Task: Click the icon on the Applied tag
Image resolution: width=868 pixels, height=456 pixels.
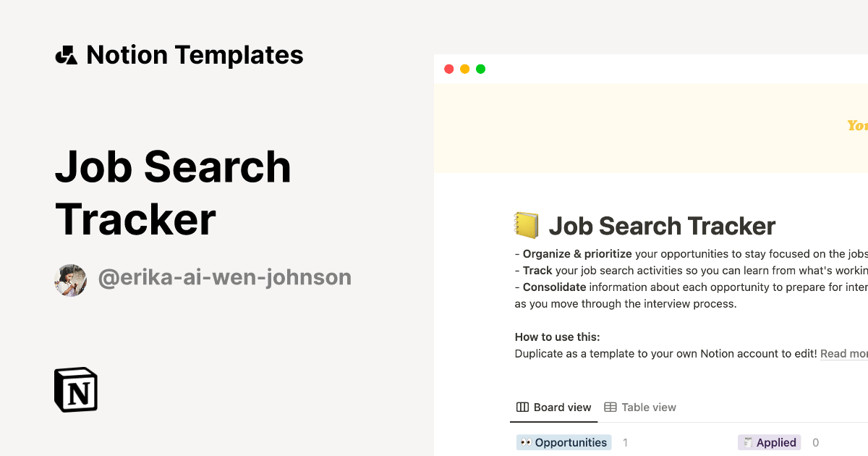Action: pyautogui.click(x=748, y=442)
